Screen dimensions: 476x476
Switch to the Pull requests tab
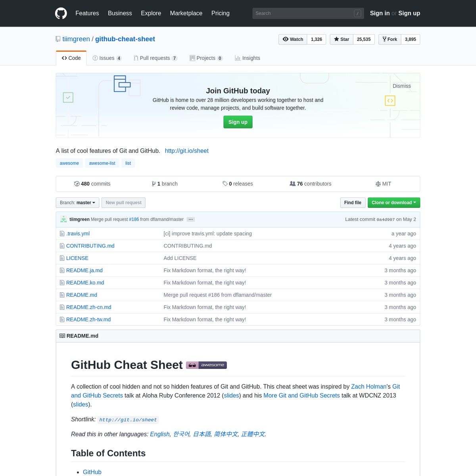click(155, 58)
